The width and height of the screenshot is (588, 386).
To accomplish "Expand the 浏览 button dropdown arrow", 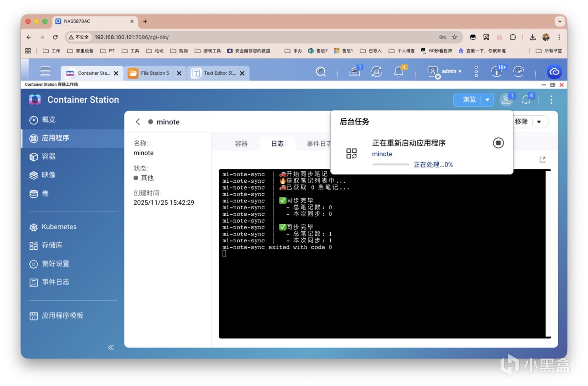I will click(x=487, y=100).
